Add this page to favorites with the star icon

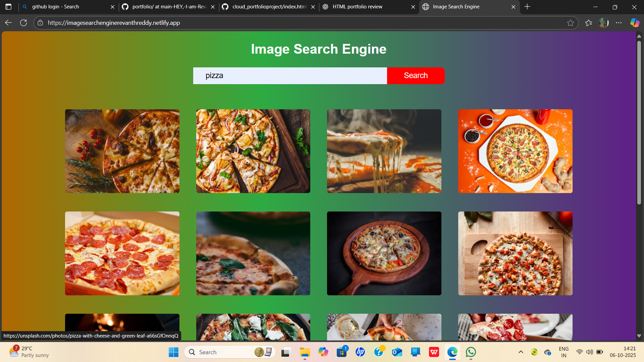[571, 23]
